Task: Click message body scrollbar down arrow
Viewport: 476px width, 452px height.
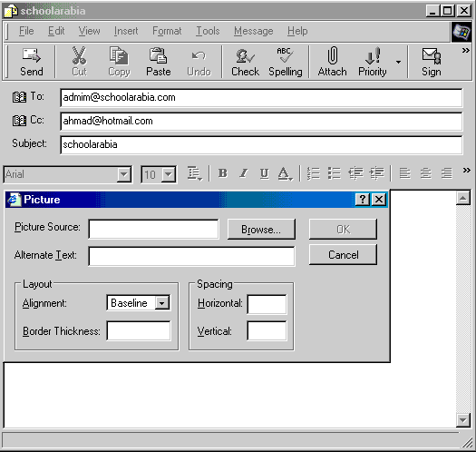Action: click(x=463, y=420)
